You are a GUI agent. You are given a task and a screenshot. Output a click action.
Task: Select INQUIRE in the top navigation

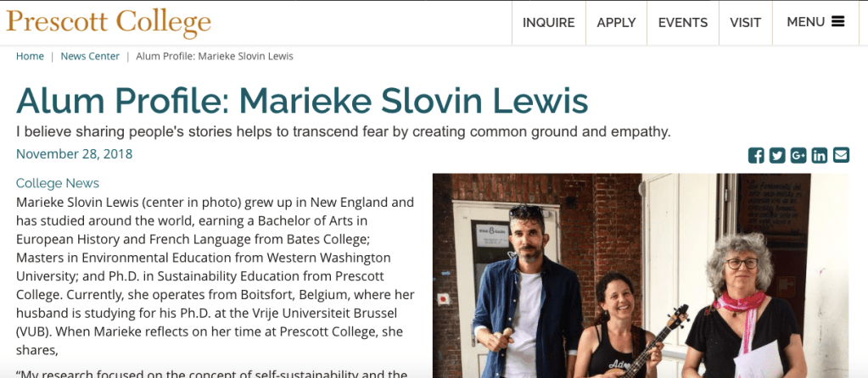coord(548,23)
